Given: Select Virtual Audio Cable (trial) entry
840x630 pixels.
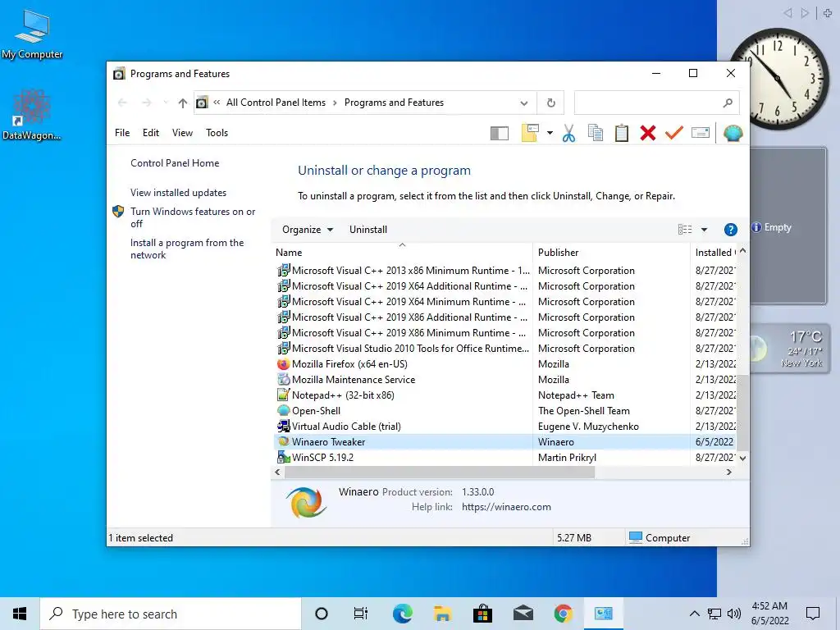Looking at the screenshot, I should (x=504, y=427).
